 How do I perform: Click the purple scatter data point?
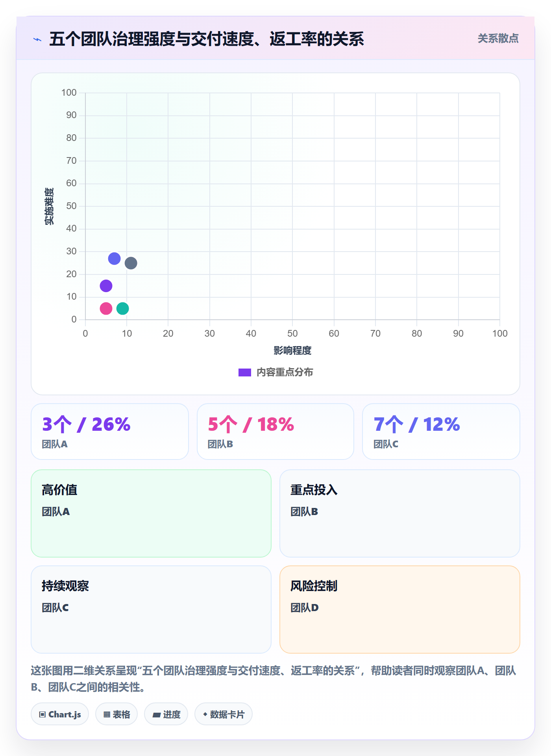click(106, 286)
